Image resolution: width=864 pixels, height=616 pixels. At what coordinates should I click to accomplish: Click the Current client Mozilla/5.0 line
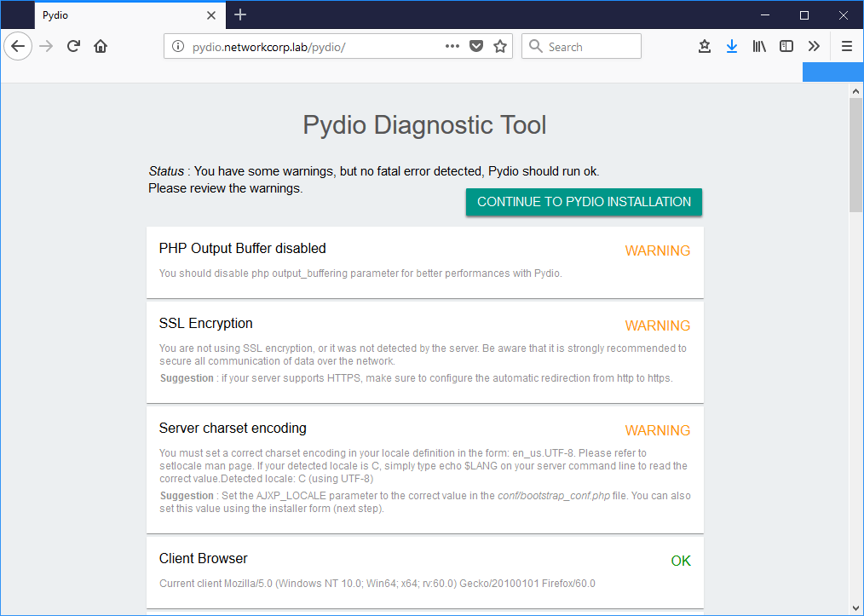click(377, 584)
